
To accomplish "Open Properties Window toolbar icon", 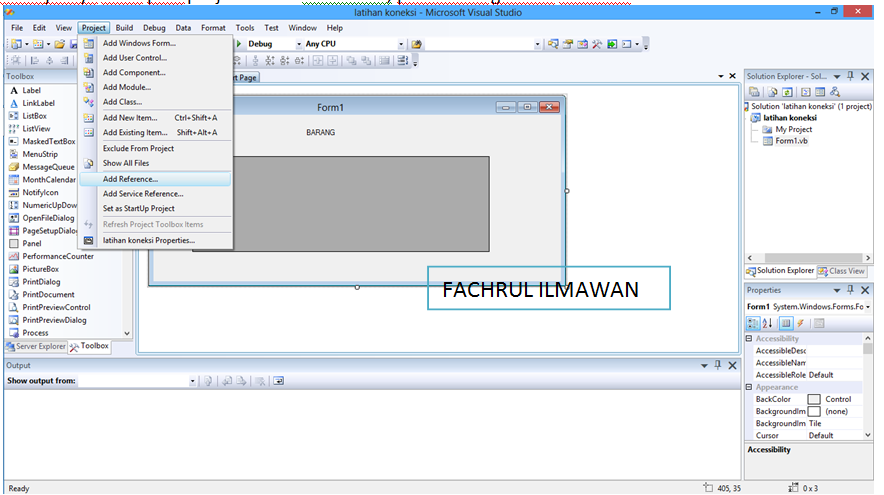I will click(x=568, y=44).
